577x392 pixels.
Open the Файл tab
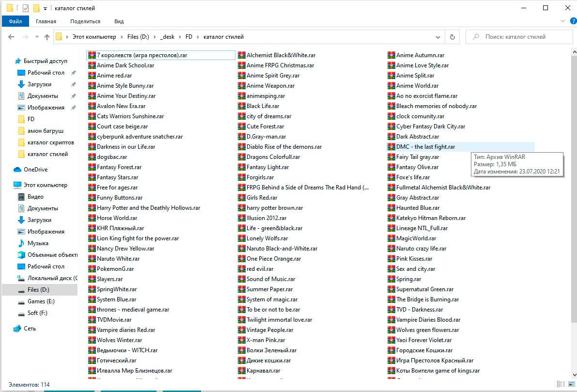(15, 21)
